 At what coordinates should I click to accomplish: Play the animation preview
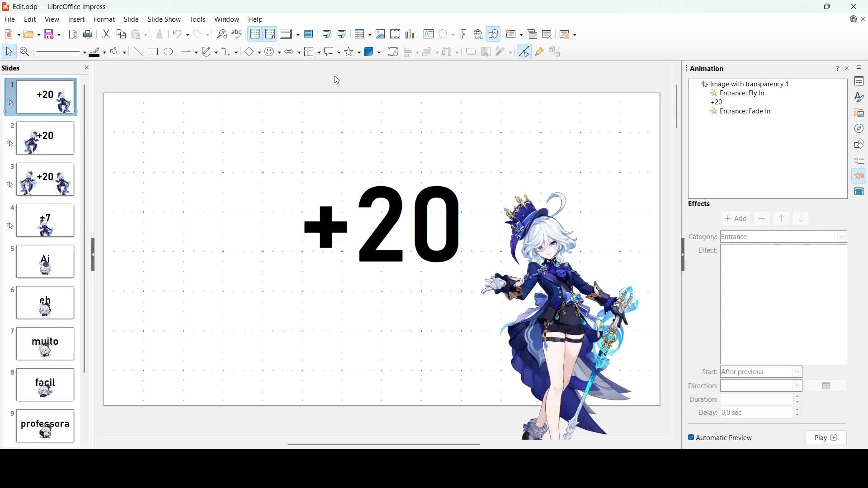coord(826,438)
